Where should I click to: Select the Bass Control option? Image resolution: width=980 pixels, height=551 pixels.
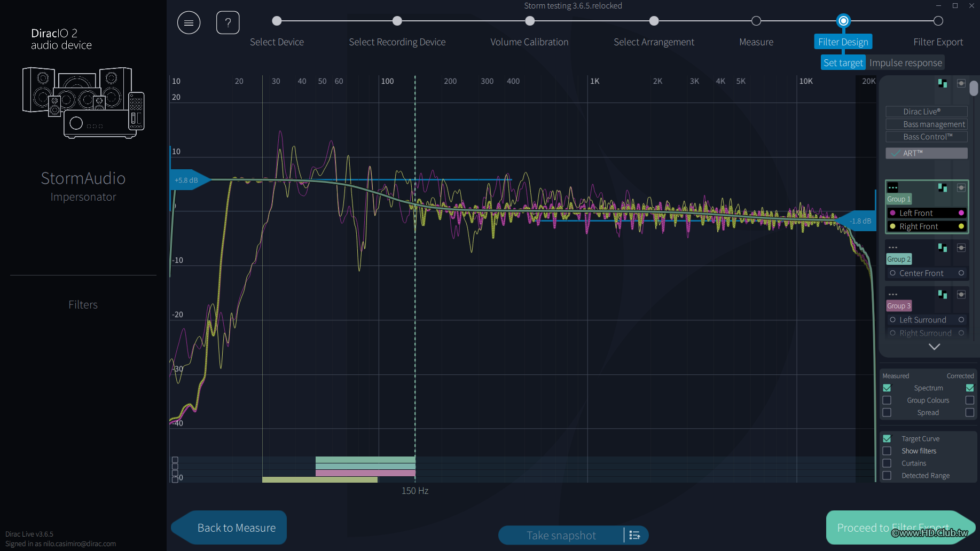(x=927, y=137)
